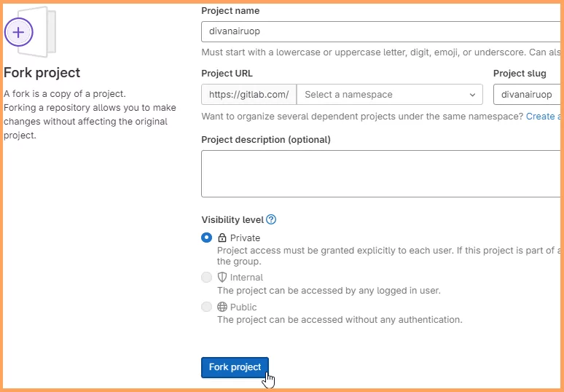Select the Private visibility radio button

coord(206,238)
